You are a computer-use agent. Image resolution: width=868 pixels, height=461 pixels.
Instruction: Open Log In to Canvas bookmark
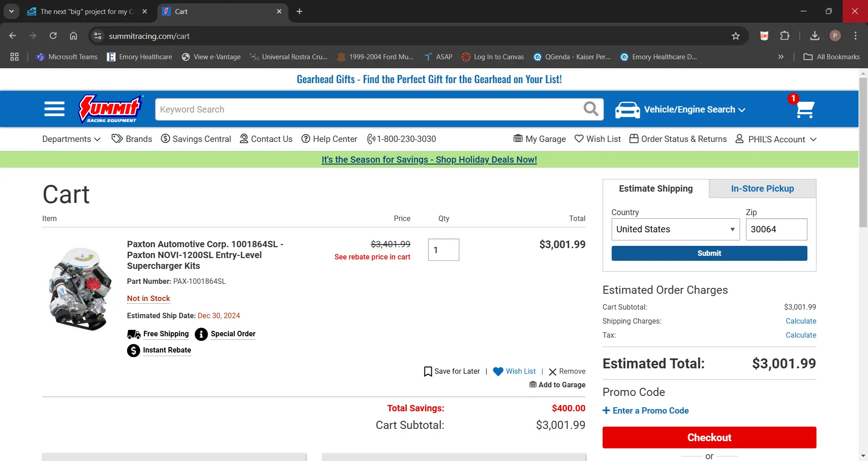pos(493,57)
